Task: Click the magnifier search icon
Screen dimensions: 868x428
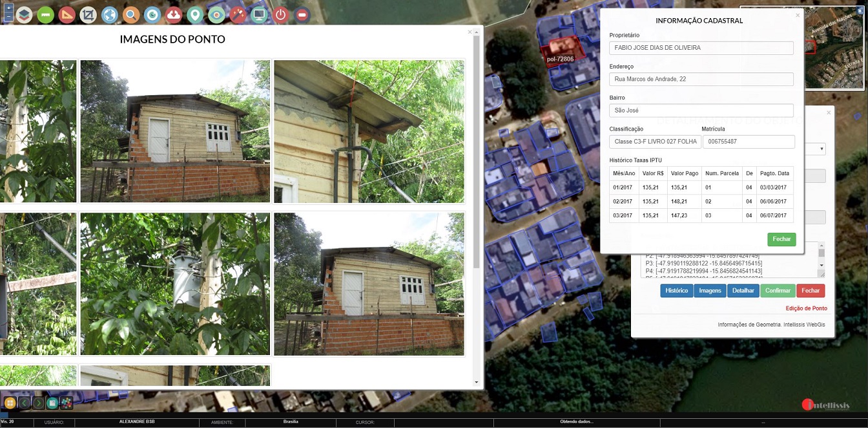Action: coord(131,14)
